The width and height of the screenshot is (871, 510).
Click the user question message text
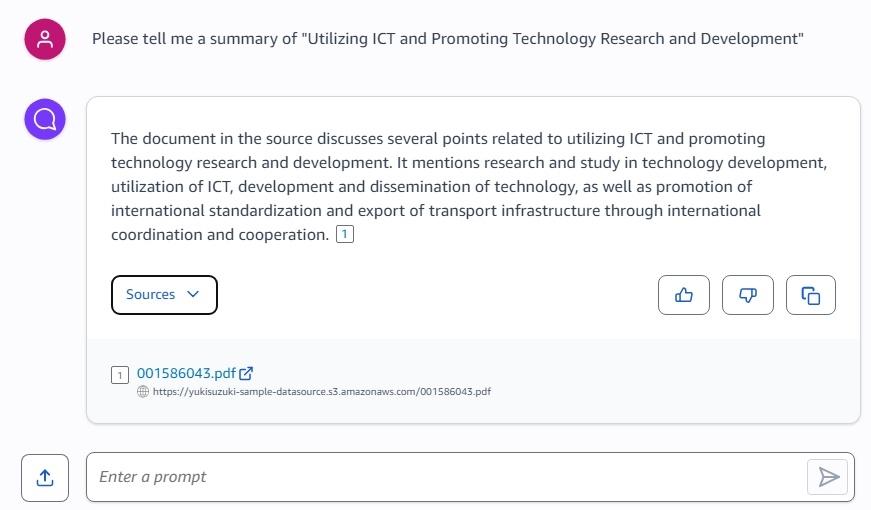click(x=448, y=39)
